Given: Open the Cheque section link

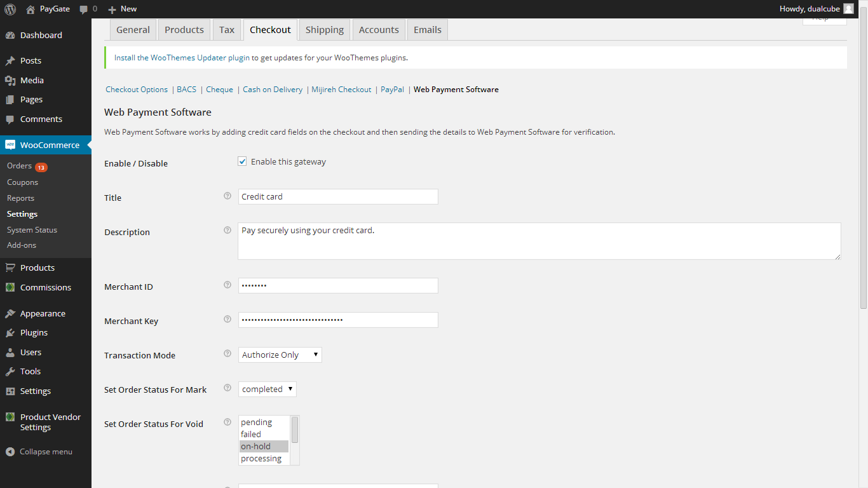Looking at the screenshot, I should click(x=220, y=90).
